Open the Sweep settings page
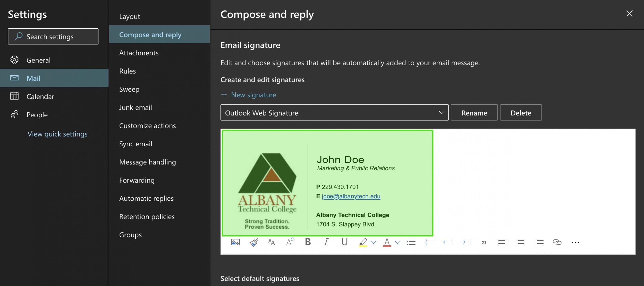The image size is (644, 286). [159, 89]
